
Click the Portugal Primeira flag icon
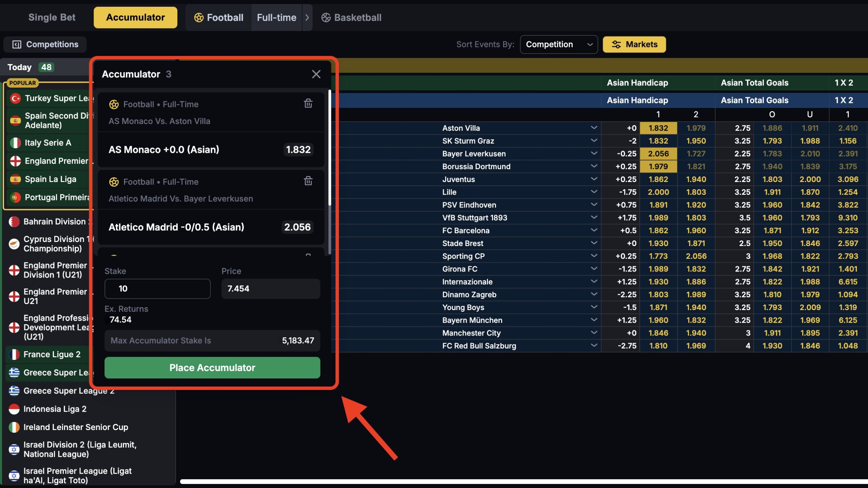(15, 197)
